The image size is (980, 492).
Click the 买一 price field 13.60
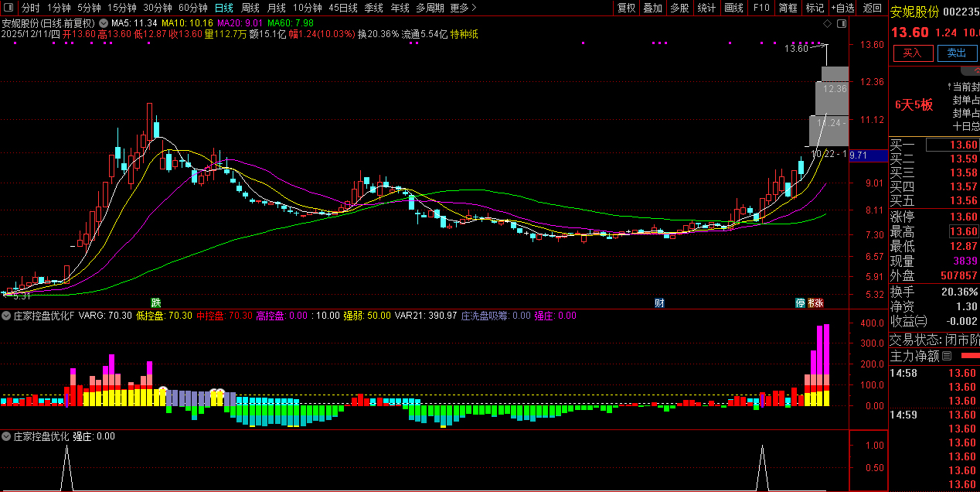pyautogui.click(x=953, y=145)
